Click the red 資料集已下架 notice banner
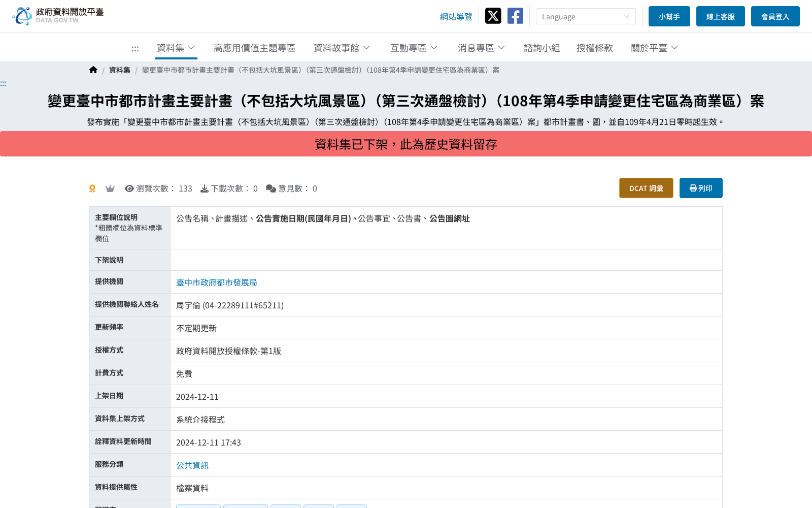812x508 pixels. (406, 144)
